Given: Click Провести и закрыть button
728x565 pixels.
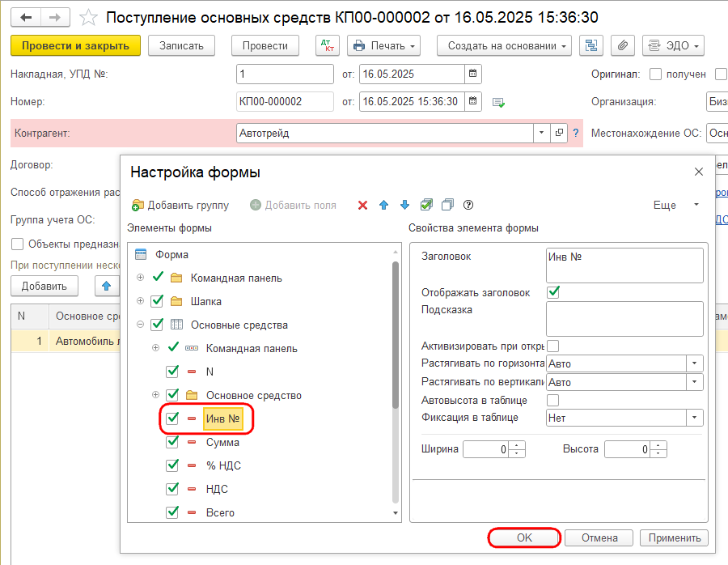Looking at the screenshot, I should click(76, 45).
